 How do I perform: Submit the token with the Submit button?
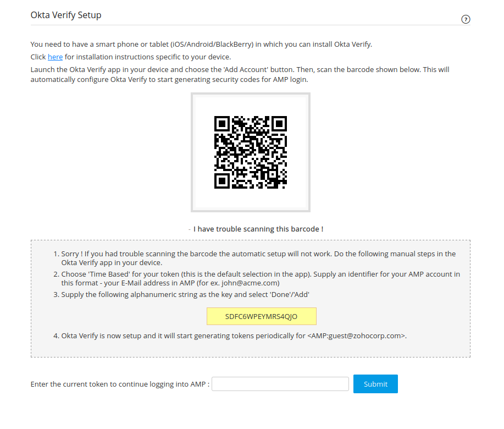click(375, 384)
